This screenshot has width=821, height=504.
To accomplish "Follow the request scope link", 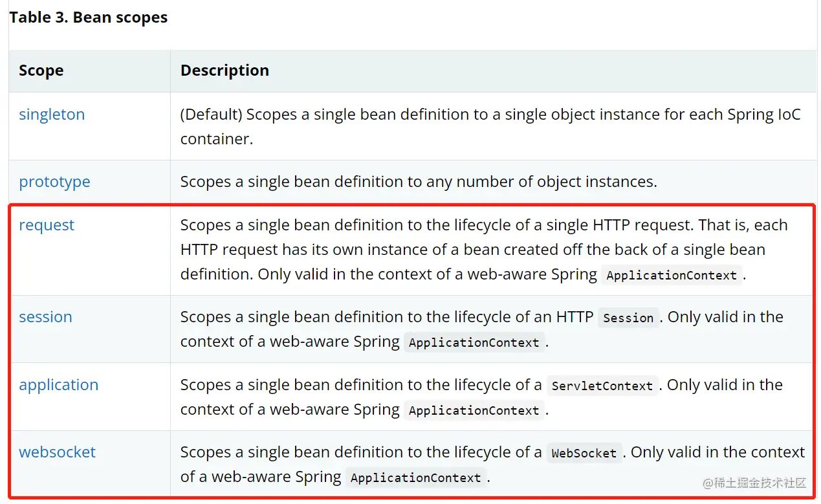I will (47, 225).
